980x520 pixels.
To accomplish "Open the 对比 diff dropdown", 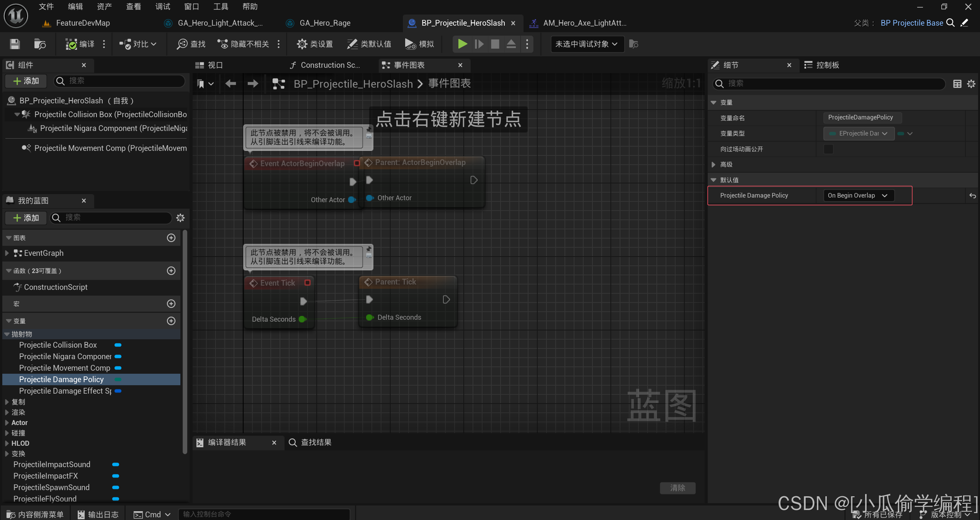I will coord(138,44).
